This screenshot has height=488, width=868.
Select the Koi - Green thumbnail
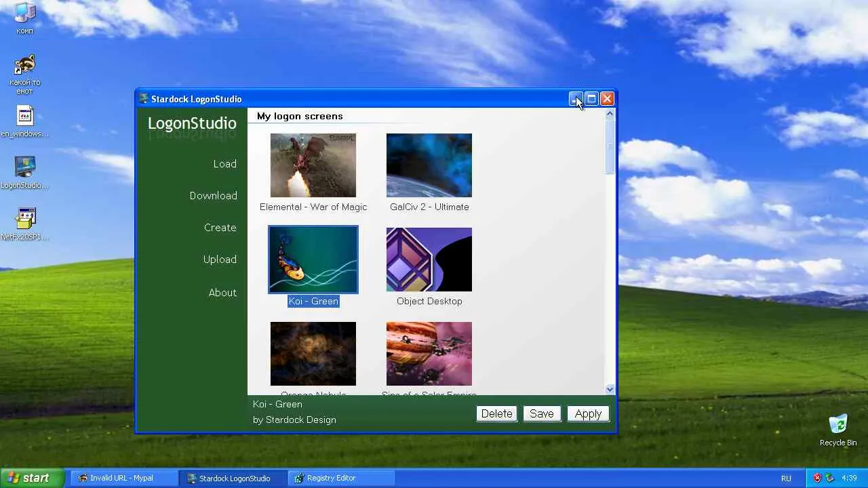tap(313, 260)
